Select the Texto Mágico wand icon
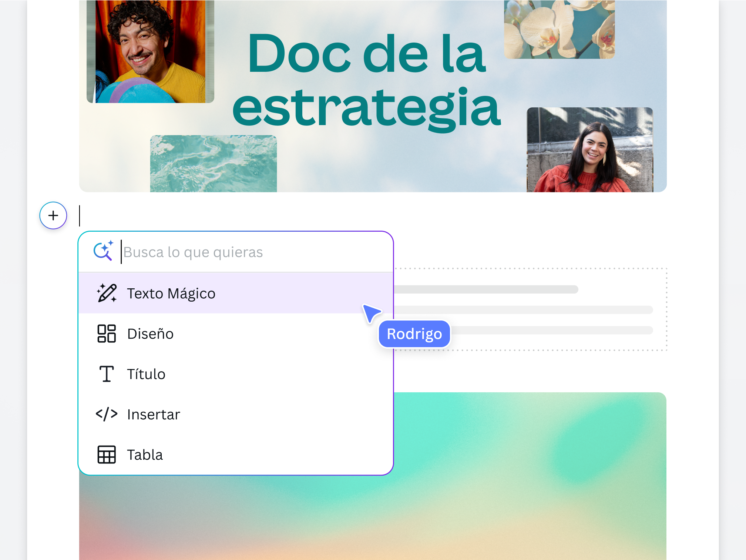 click(x=106, y=293)
